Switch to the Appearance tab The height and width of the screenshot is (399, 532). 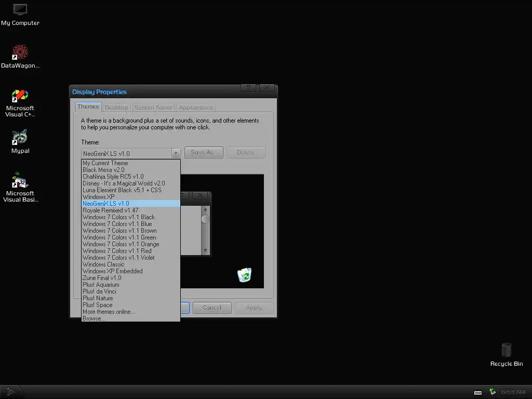pos(196,108)
